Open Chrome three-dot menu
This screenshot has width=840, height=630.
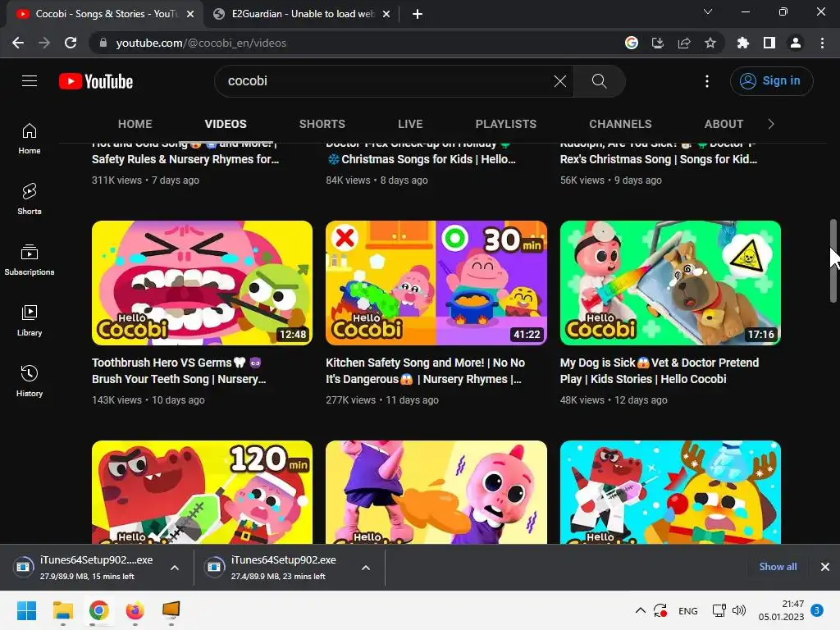(822, 43)
